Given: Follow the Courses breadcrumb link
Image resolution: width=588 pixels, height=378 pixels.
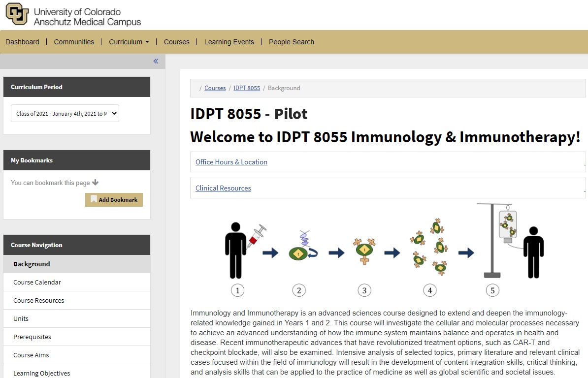Looking at the screenshot, I should [215, 88].
